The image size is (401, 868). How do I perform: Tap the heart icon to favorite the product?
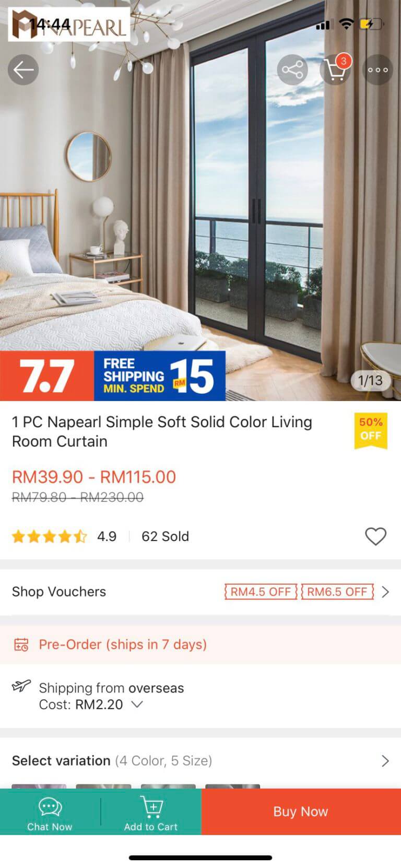tap(375, 536)
